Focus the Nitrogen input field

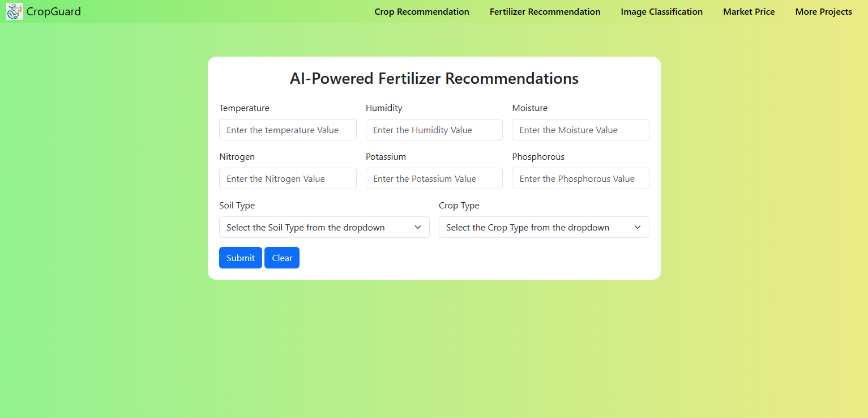pos(288,178)
